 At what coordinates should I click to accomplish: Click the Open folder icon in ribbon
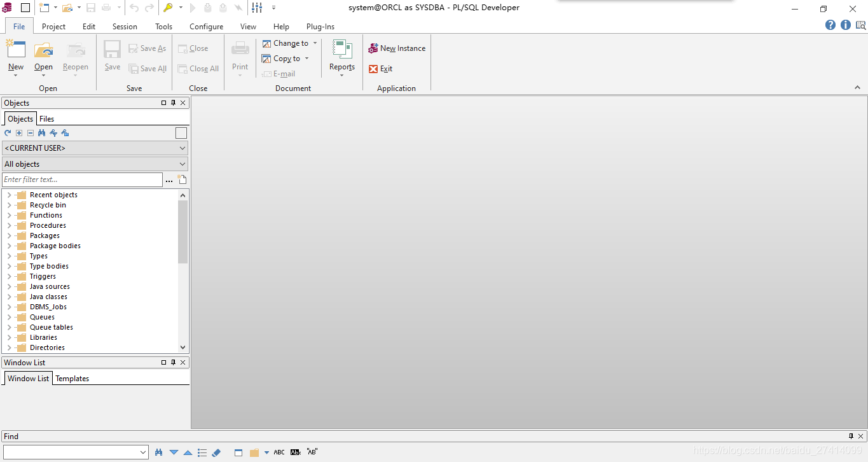point(43,50)
